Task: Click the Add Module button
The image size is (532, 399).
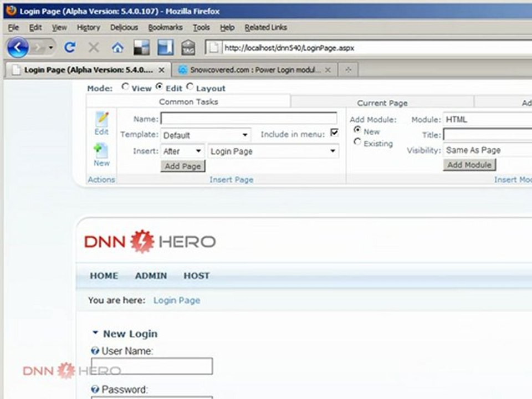Action: [x=469, y=165]
